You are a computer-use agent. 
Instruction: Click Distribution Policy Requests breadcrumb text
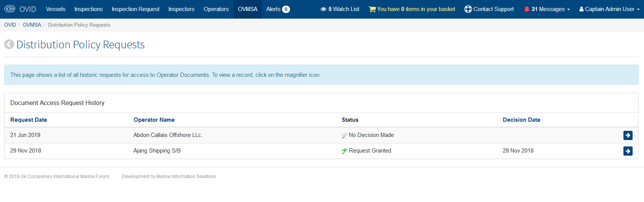(79, 25)
